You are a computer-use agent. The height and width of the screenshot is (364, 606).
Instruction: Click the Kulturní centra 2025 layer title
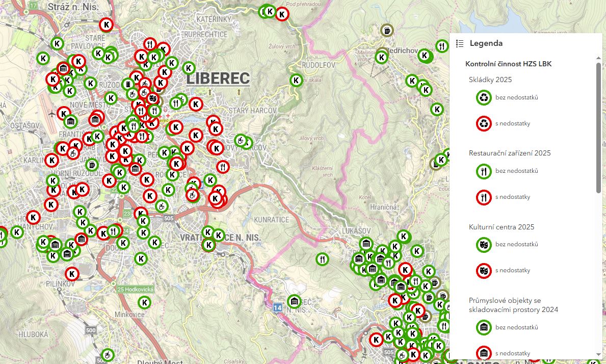click(502, 227)
